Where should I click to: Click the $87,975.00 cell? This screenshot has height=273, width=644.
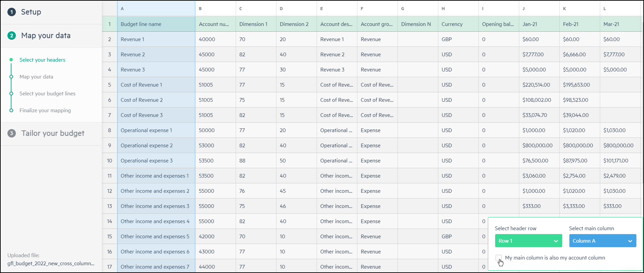click(x=580, y=160)
